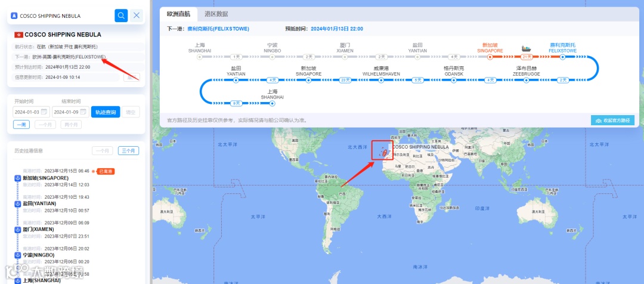Click the 宁波(NINGBO) history entry name
Image resolution: width=644 pixels, height=284 pixels.
[x=39, y=255]
